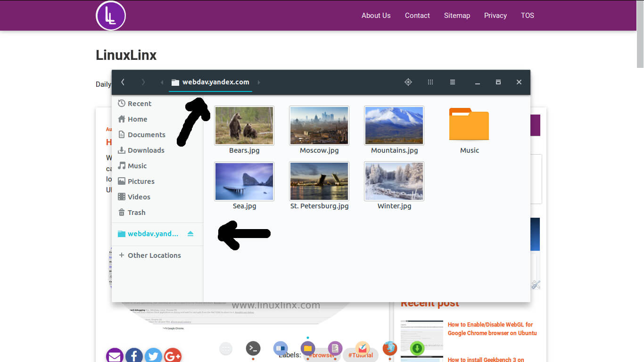The image size is (644, 362).
Task: Switch to grid view toggle in header
Action: click(x=430, y=82)
